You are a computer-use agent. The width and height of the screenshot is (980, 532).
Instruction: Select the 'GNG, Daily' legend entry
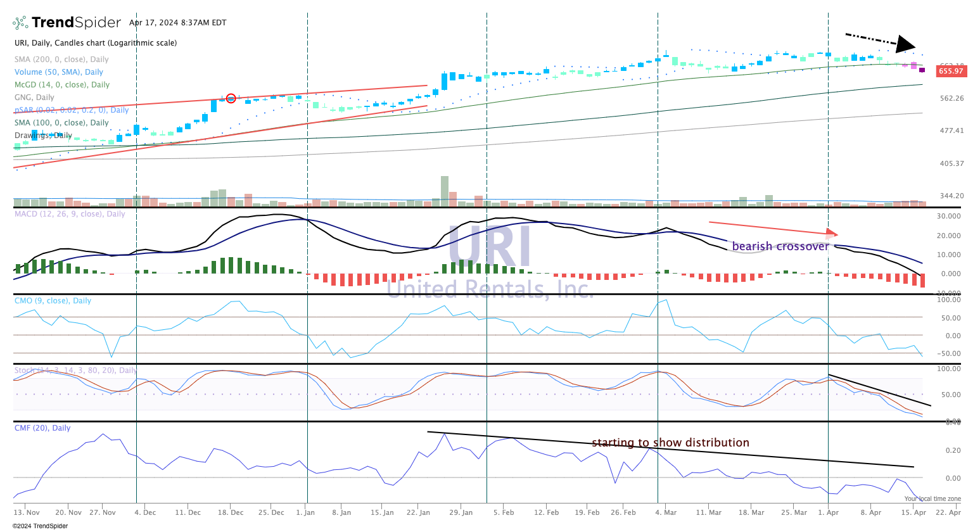(34, 98)
